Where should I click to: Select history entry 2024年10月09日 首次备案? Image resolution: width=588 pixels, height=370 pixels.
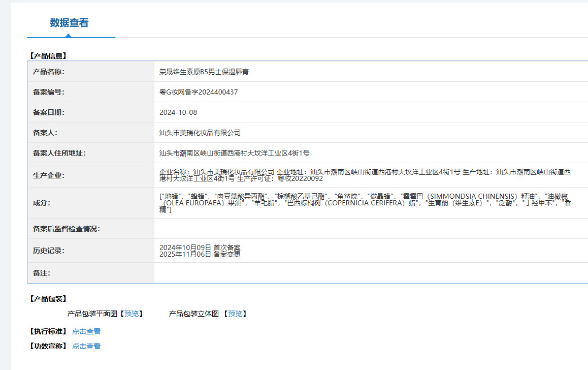(x=200, y=248)
